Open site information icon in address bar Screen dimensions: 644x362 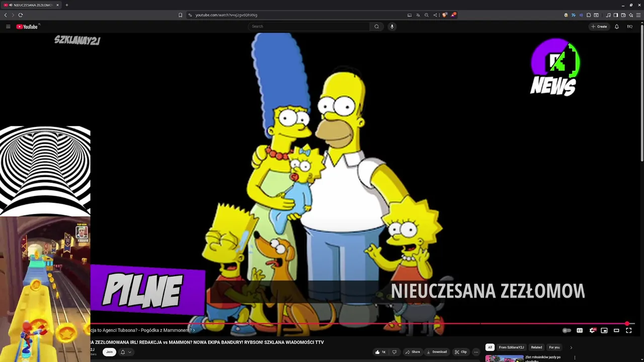190,15
